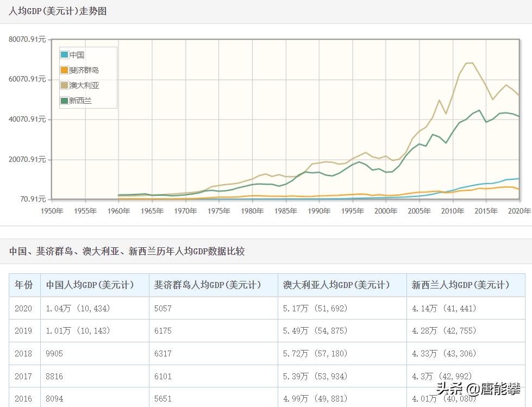Select the 斐济群岛人均GDP(美元计) column header
The width and height of the screenshot is (532, 407).
click(207, 285)
